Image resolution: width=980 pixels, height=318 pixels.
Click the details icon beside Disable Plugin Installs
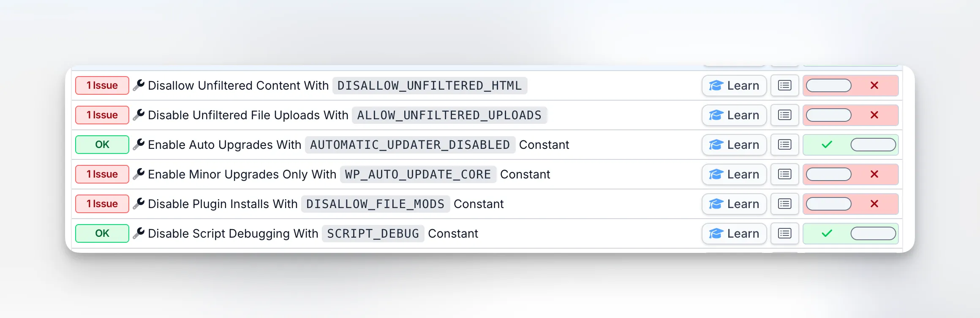tap(784, 204)
